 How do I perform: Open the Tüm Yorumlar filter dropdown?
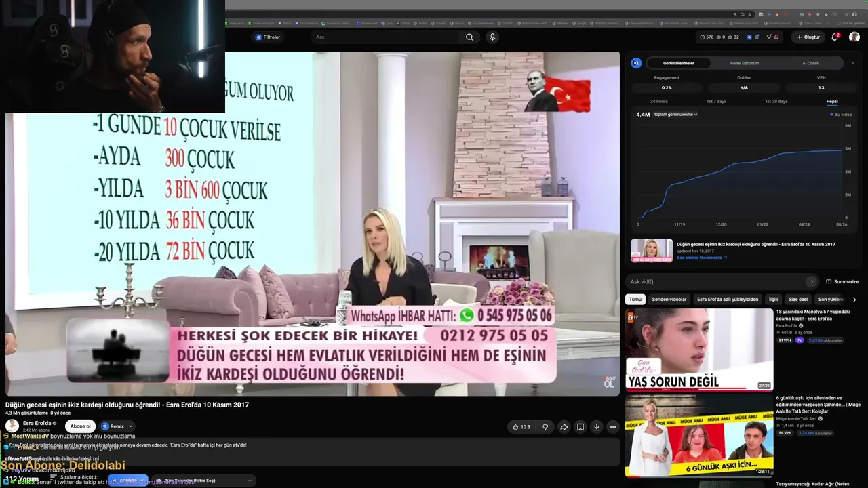point(203,481)
